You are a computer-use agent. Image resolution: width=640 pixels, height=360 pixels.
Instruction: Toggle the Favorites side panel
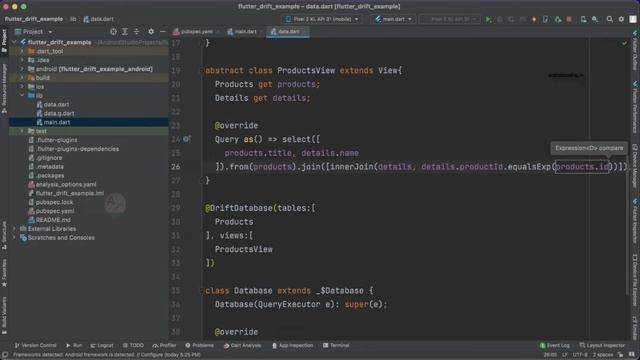pyautogui.click(x=4, y=272)
